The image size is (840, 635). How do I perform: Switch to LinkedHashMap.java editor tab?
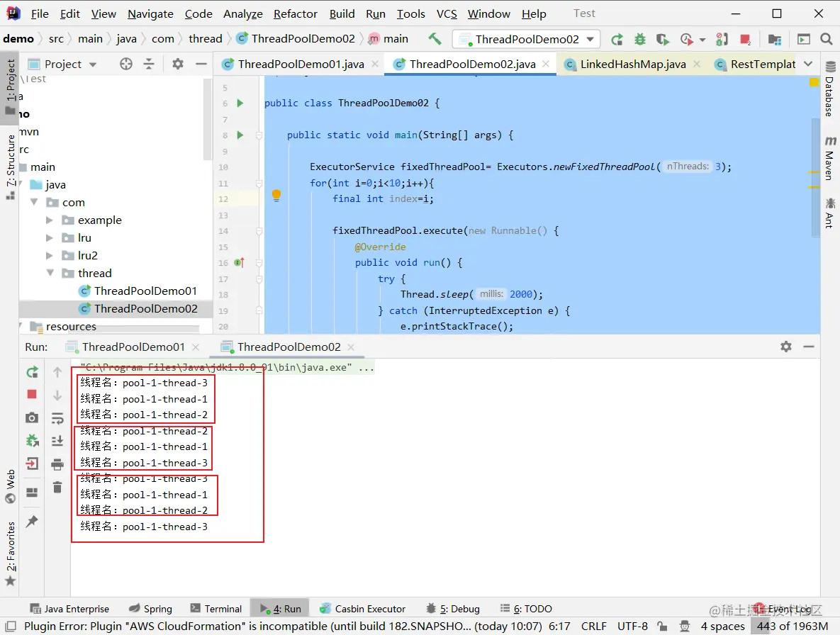coord(632,64)
